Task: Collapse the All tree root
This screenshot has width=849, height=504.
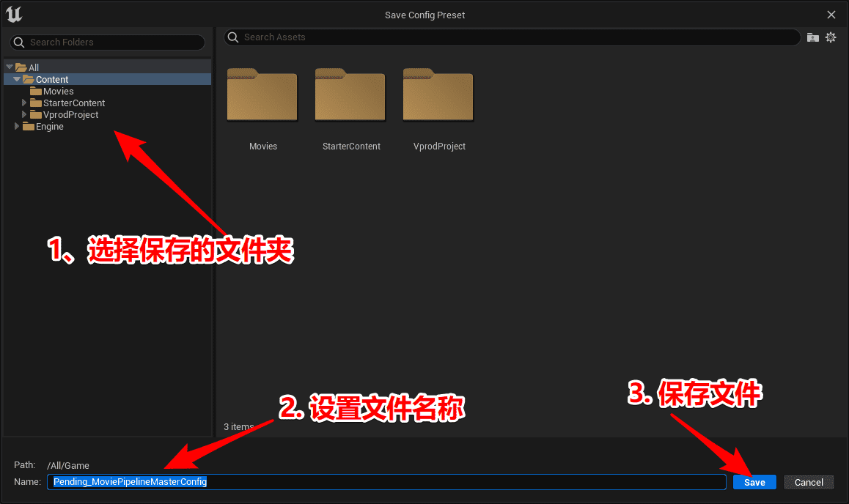Action: [10, 67]
